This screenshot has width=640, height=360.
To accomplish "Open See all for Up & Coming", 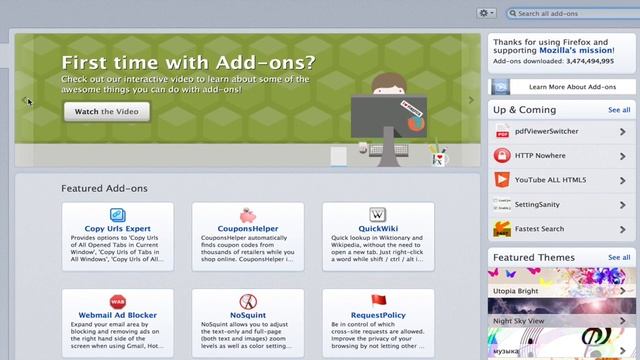I will point(619,110).
